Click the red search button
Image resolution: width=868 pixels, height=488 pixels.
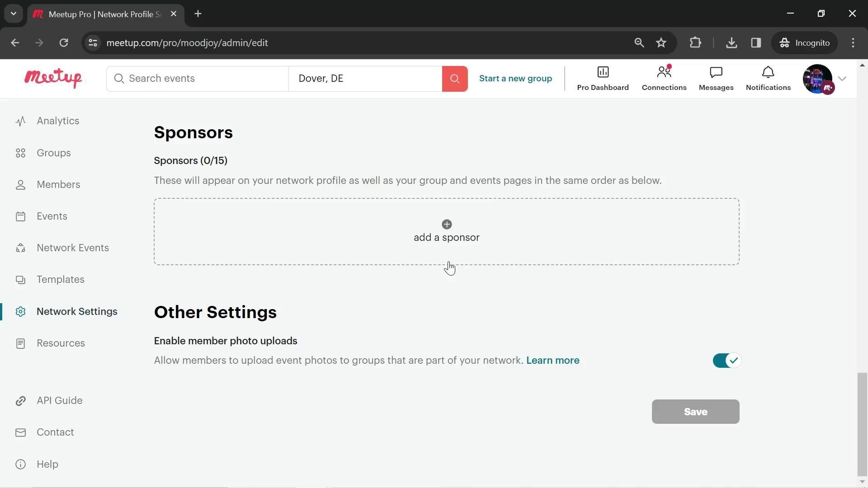[x=454, y=79]
